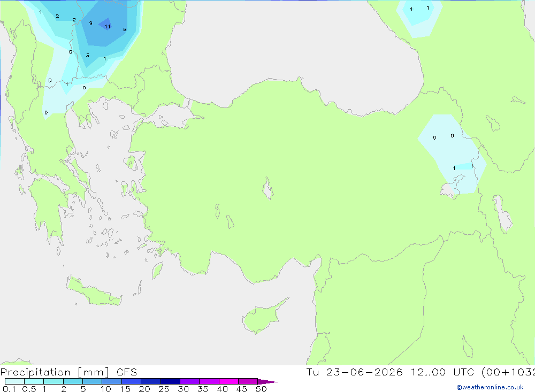535x392 pixels.
Task: Click the map precipitation value '6'
Action: 125,30
